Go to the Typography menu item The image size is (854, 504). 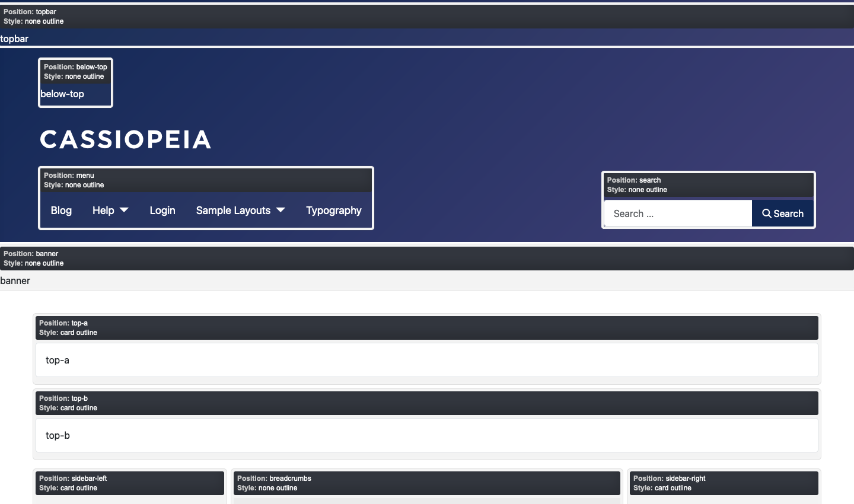pos(333,210)
